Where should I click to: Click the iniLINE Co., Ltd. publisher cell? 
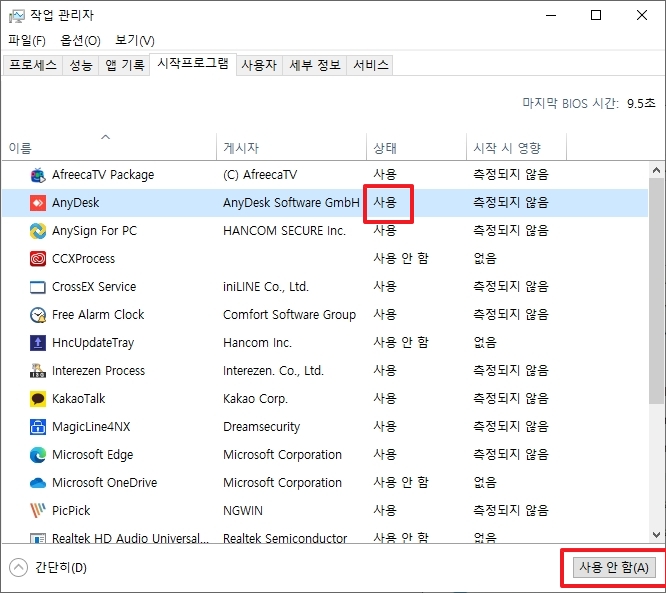tap(265, 287)
